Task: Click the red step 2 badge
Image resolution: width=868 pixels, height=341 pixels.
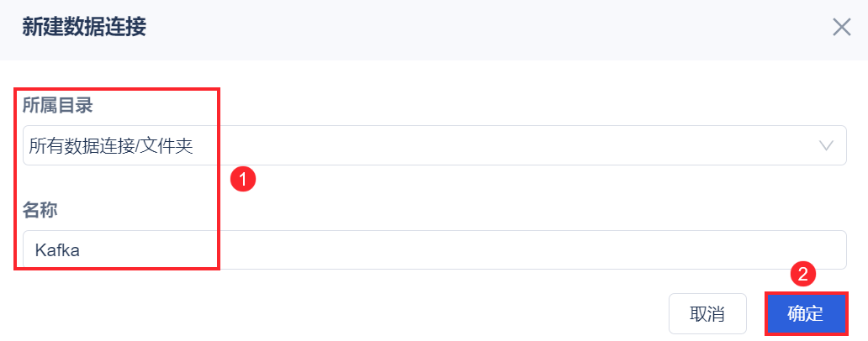Action: point(803,274)
